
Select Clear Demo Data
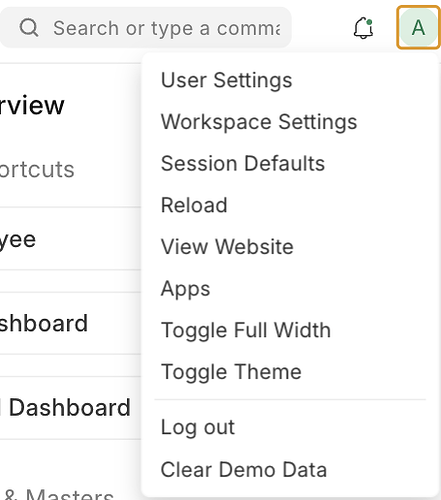click(x=244, y=469)
